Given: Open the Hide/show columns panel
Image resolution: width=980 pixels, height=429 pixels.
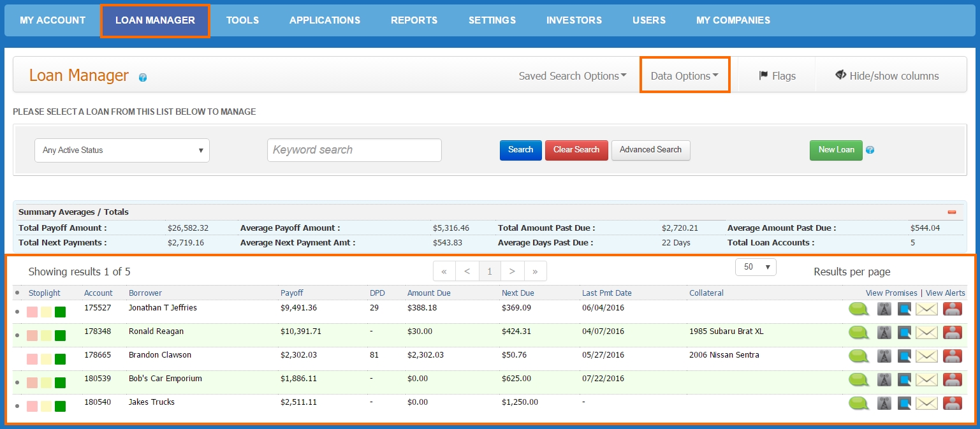Looking at the screenshot, I should pos(887,75).
